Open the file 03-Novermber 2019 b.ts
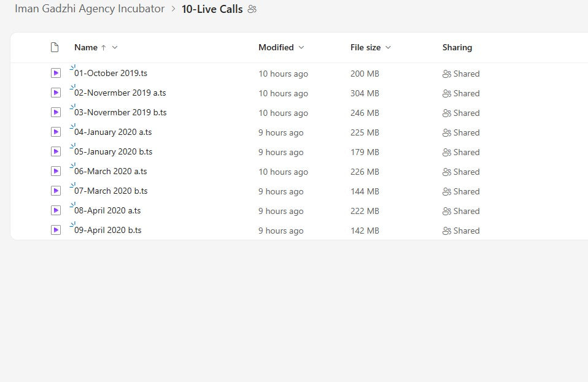 (x=120, y=112)
